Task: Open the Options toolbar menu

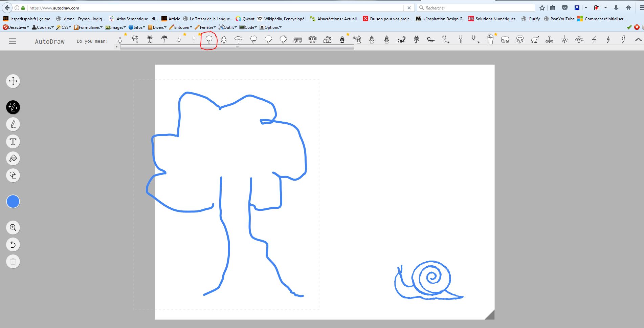Action: [271, 27]
